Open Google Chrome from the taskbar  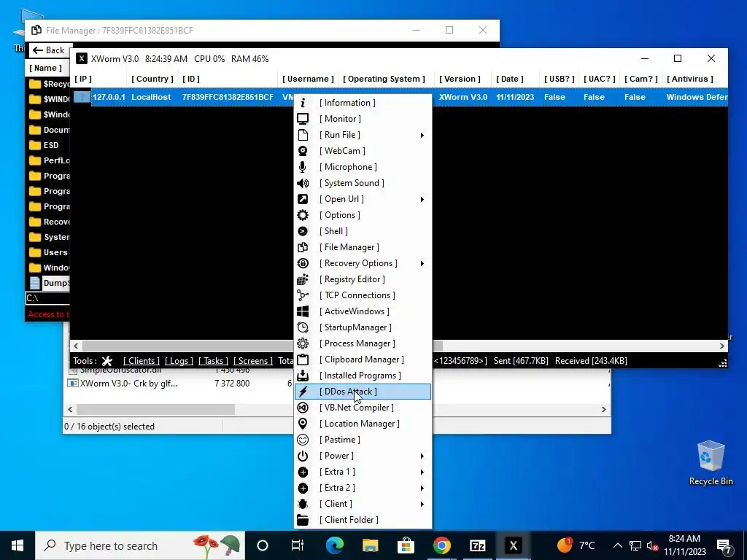pyautogui.click(x=441, y=545)
